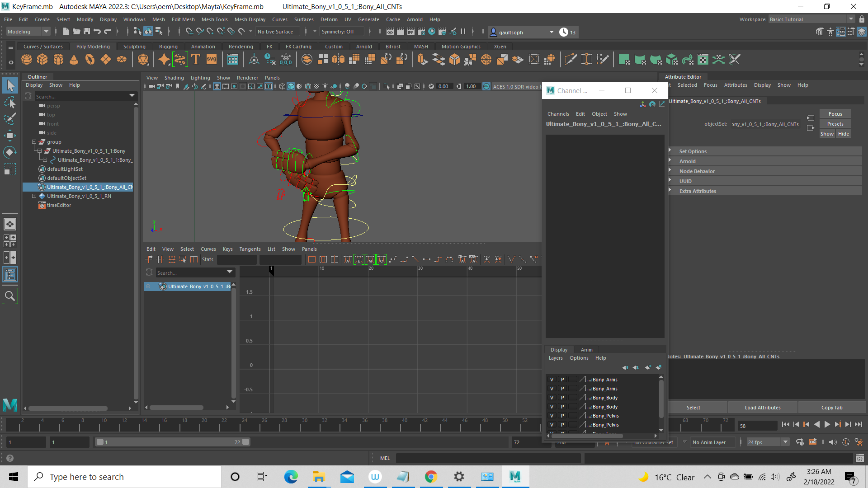Expand the Ultimate_Bony_v1_0_5_1_RN node in Outliner

coord(34,196)
